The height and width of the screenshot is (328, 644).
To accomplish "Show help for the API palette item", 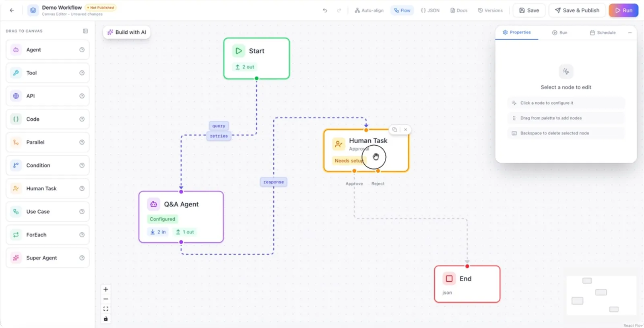I will click(x=82, y=96).
